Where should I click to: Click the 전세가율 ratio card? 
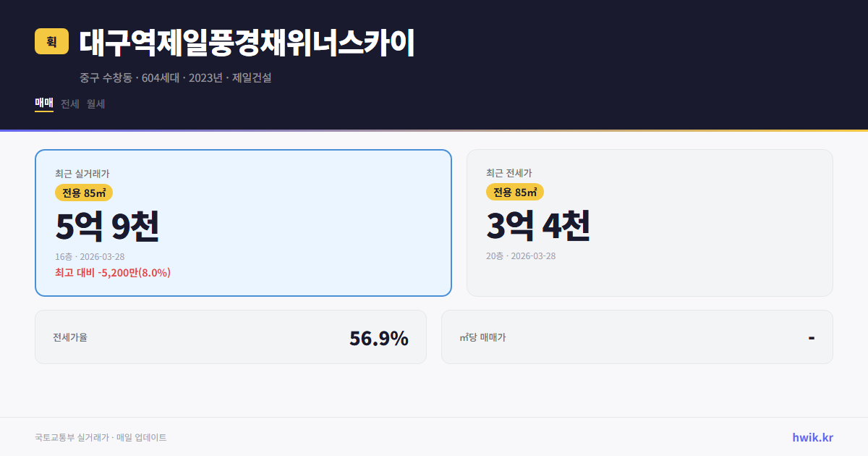[x=231, y=337]
